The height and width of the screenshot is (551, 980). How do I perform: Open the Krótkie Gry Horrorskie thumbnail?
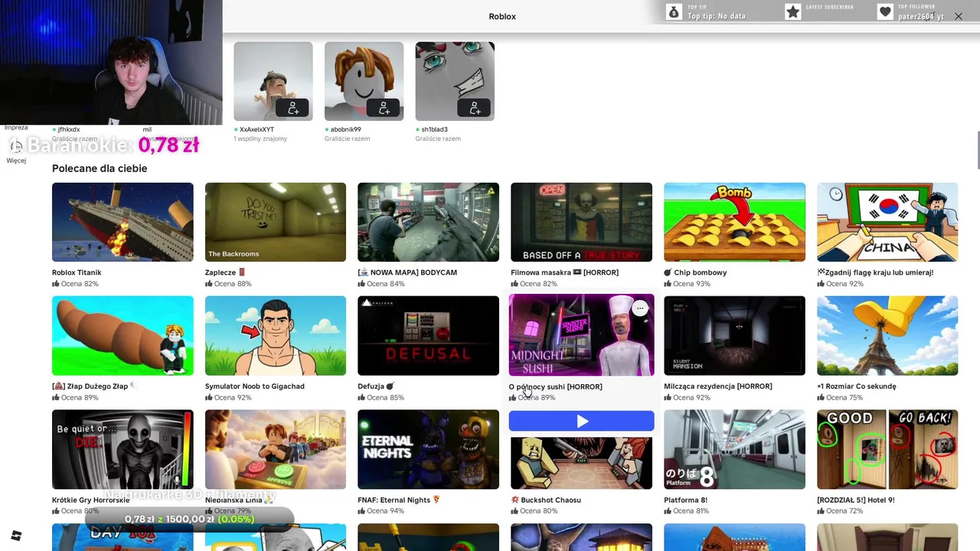point(122,449)
